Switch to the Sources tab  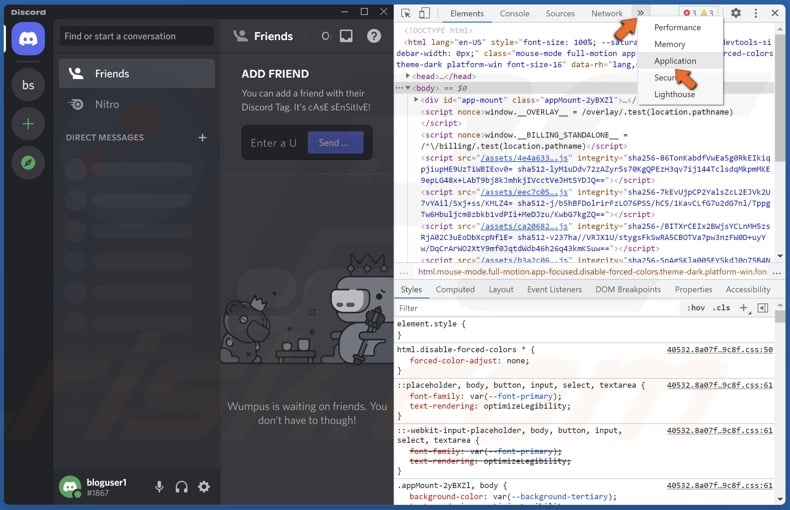tap(560, 14)
